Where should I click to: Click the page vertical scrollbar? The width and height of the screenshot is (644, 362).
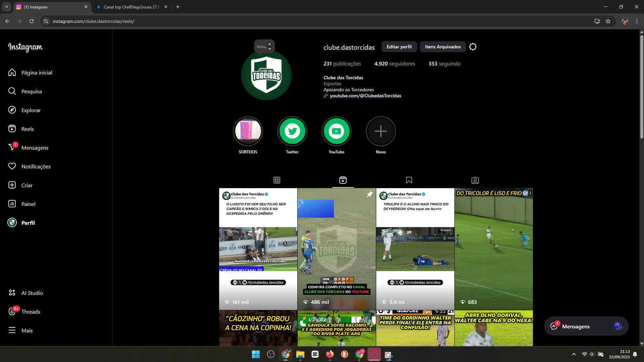(x=642, y=87)
